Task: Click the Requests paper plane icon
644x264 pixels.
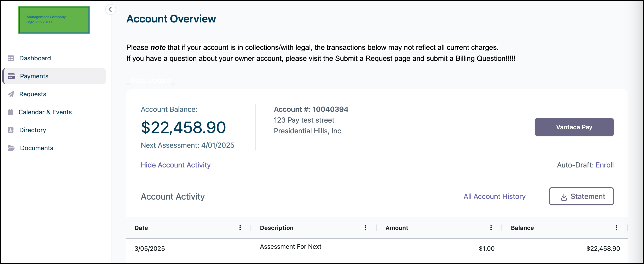Action: 11,94
